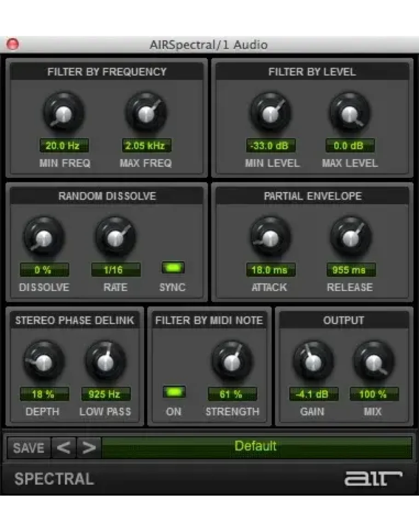Select the Stereo Phase Delink Depth knob
The image size is (419, 532).
(44, 362)
